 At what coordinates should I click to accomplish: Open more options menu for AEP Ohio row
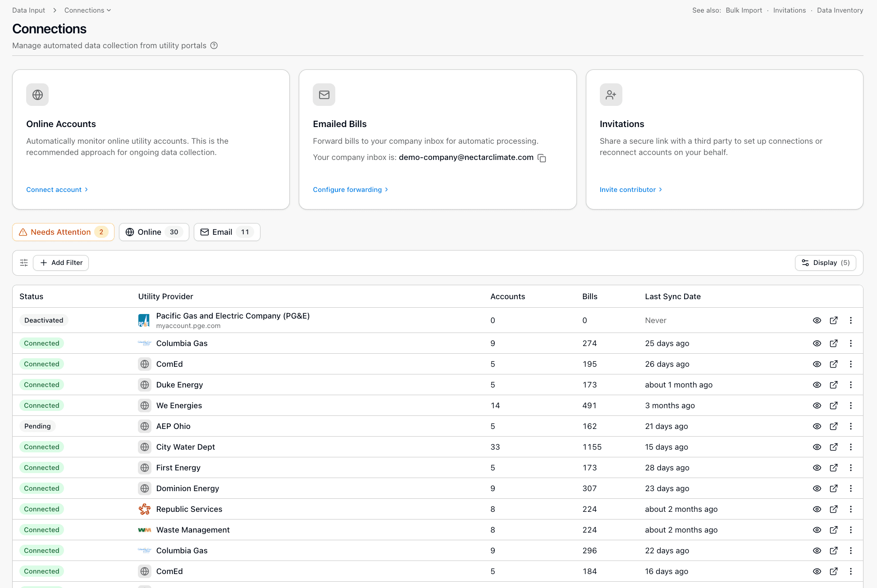pos(851,426)
